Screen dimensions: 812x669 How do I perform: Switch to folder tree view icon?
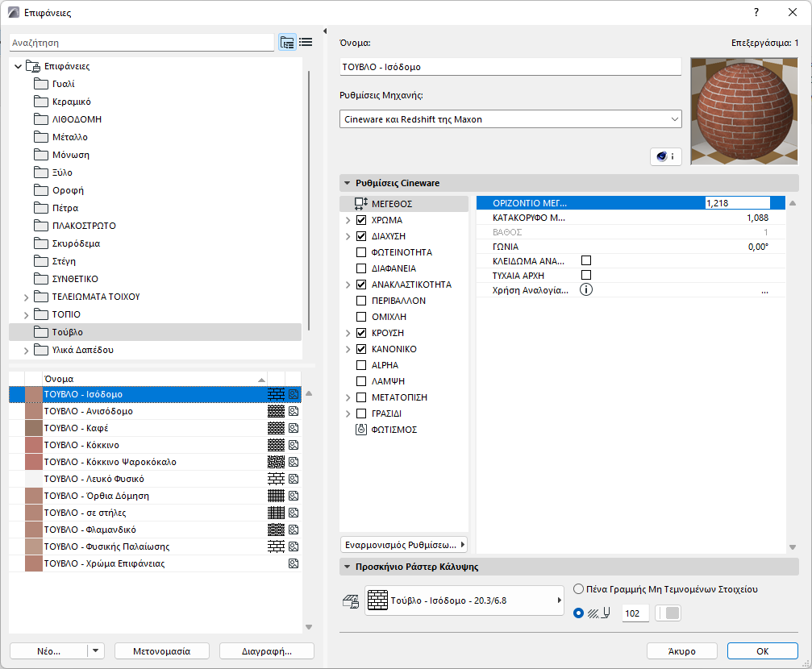point(287,43)
